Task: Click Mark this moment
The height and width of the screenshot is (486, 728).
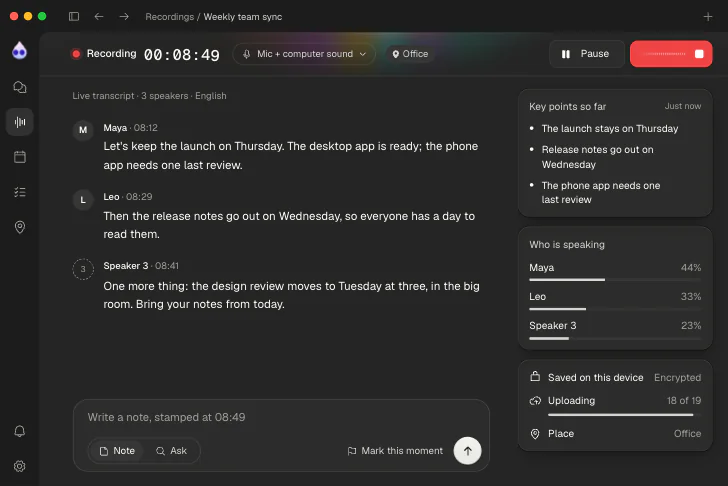Action: [395, 451]
